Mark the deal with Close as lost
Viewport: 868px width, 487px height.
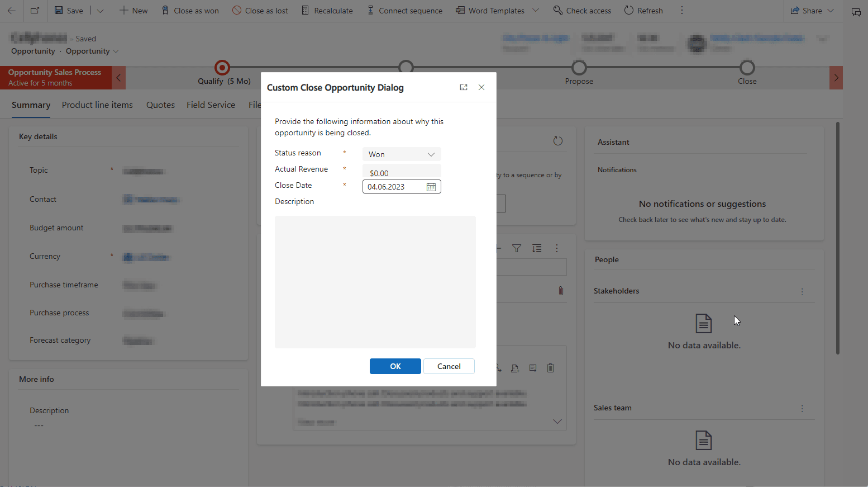point(260,10)
